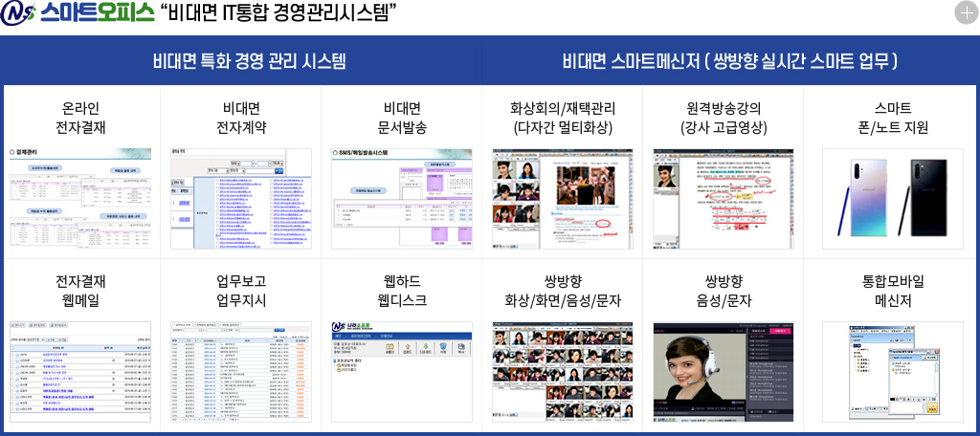This screenshot has width=980, height=436.
Task: View the 결제관리 screenshot thumbnail
Action: (x=80, y=199)
